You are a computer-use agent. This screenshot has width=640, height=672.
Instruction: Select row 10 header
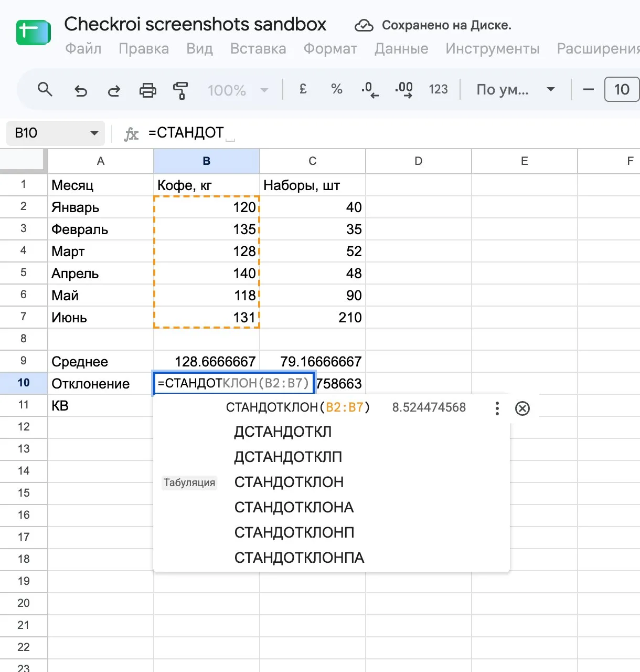(24, 383)
